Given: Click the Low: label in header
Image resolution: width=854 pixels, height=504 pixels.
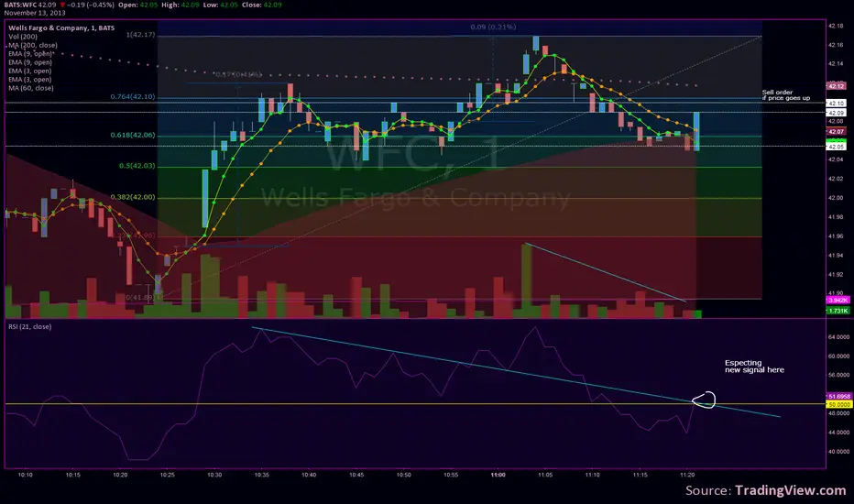Looking at the screenshot, I should 212,5.
